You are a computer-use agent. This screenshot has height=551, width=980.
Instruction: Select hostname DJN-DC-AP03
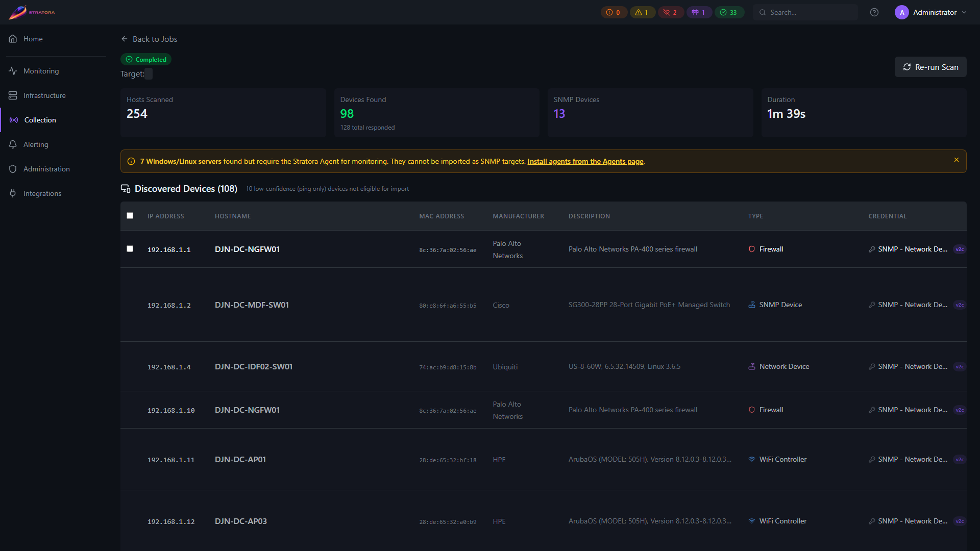[x=241, y=521]
